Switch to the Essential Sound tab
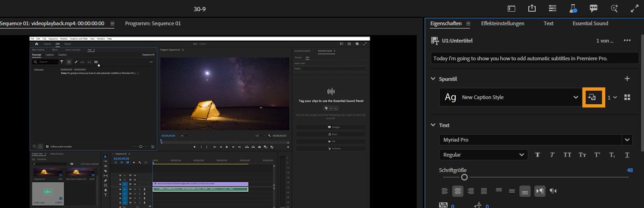This screenshot has width=644, height=208. [x=590, y=23]
